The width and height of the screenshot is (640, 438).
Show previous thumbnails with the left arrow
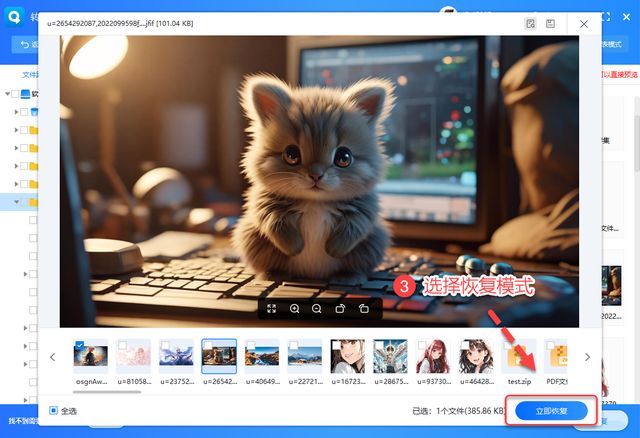[53, 357]
